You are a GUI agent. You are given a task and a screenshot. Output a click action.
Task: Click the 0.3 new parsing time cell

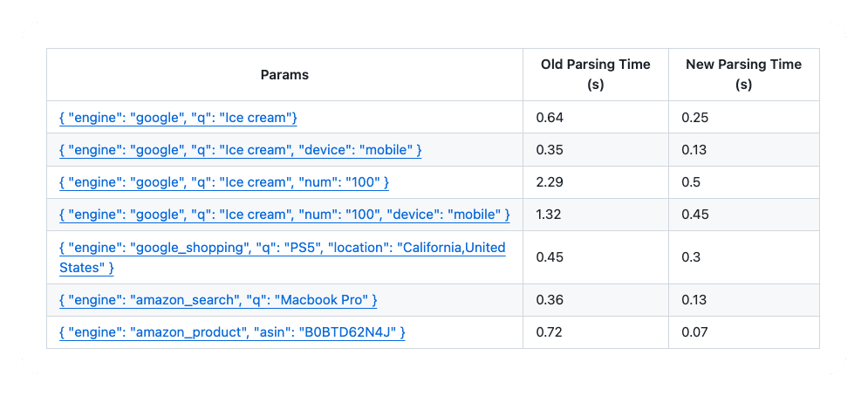click(x=691, y=257)
